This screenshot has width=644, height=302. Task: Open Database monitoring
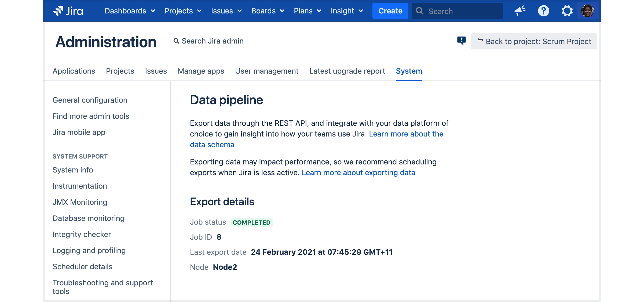click(x=89, y=218)
